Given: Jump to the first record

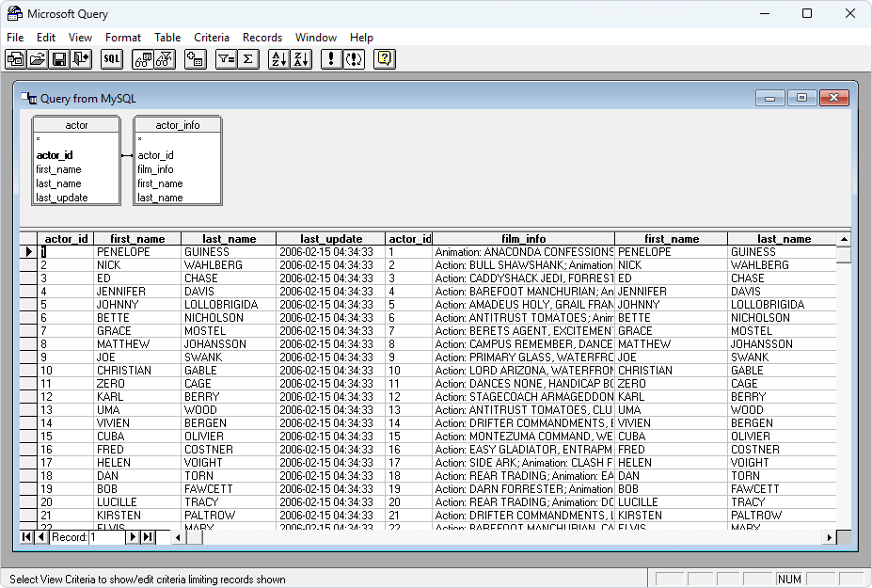Looking at the screenshot, I should (25, 537).
